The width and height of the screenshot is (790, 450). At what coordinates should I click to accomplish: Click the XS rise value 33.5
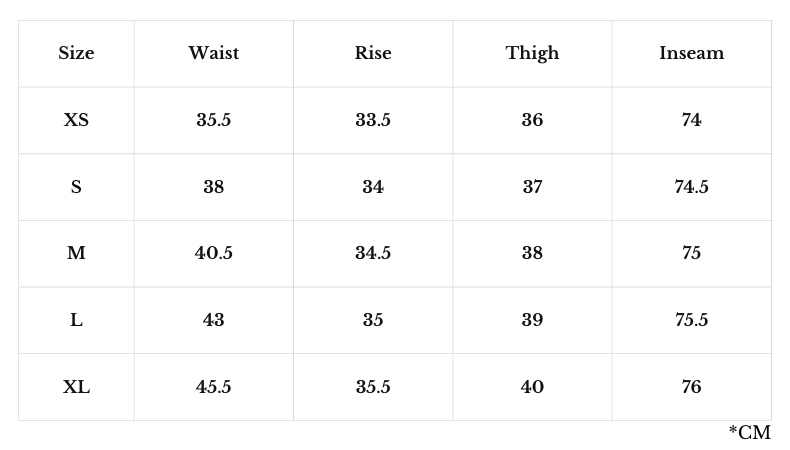(x=373, y=120)
